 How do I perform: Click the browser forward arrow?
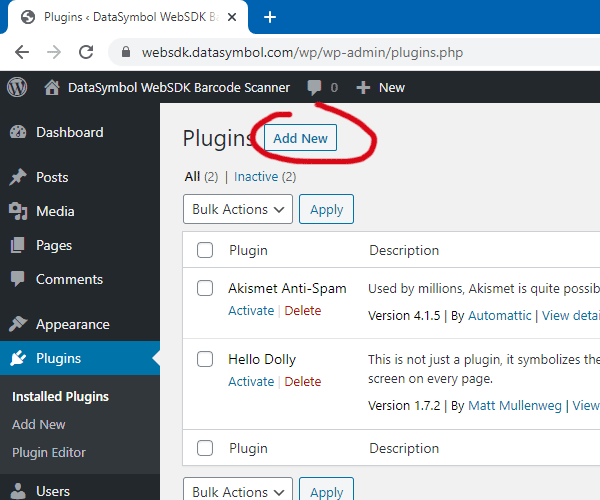tap(54, 52)
